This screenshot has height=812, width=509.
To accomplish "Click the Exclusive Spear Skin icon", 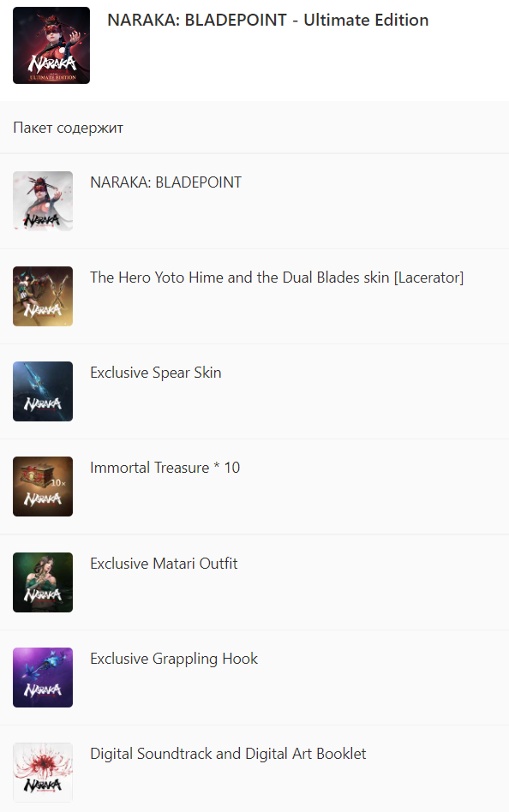I will tap(43, 391).
